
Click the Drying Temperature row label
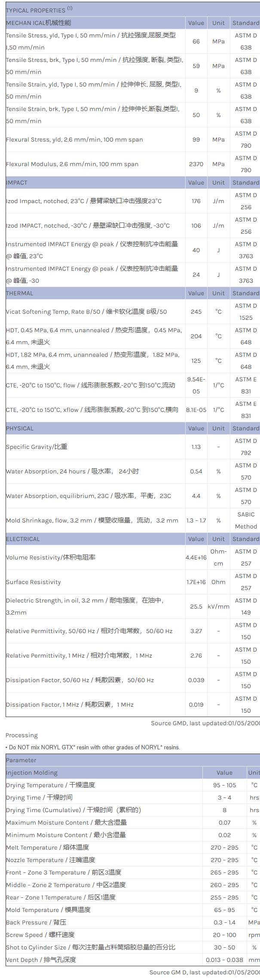click(50, 785)
